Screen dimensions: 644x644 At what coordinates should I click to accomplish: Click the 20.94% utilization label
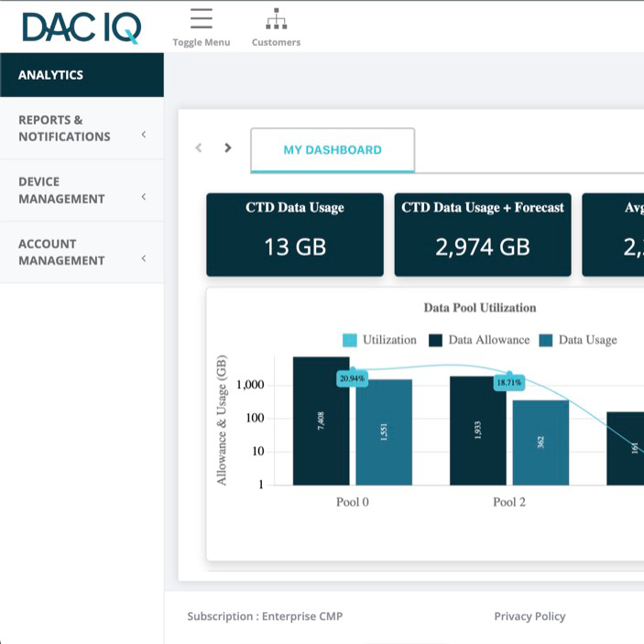click(353, 378)
